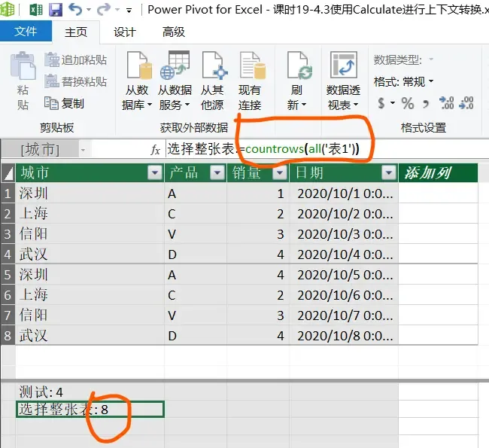Click the 替换粘贴 button

tap(76, 81)
